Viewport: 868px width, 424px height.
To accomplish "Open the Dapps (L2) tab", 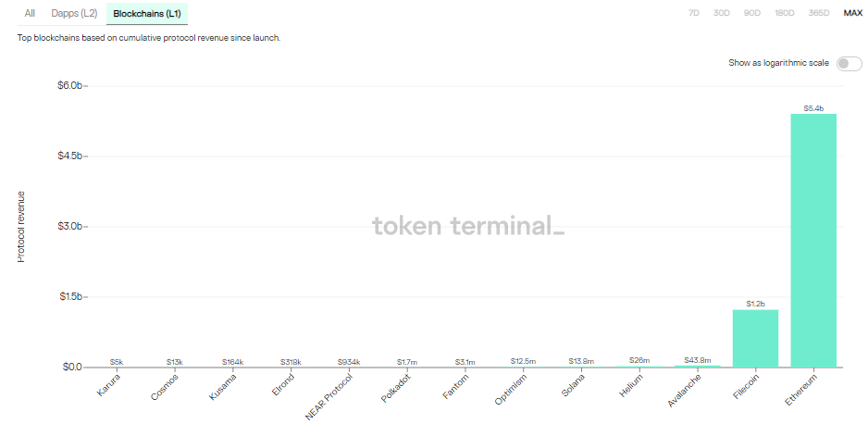I will (x=72, y=13).
